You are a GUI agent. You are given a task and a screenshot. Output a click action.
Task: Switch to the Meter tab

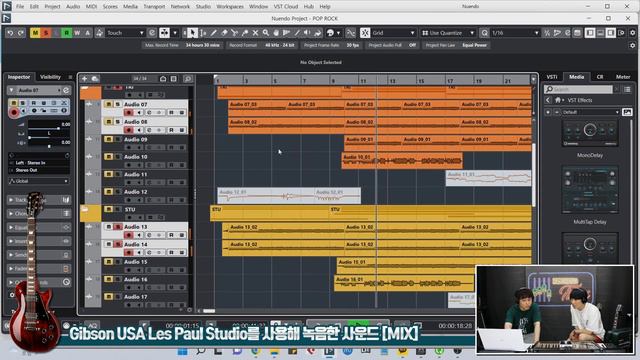pos(623,77)
